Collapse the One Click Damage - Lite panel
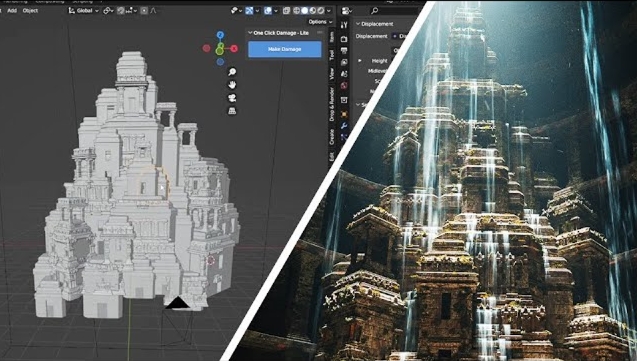637x361 pixels. point(250,33)
